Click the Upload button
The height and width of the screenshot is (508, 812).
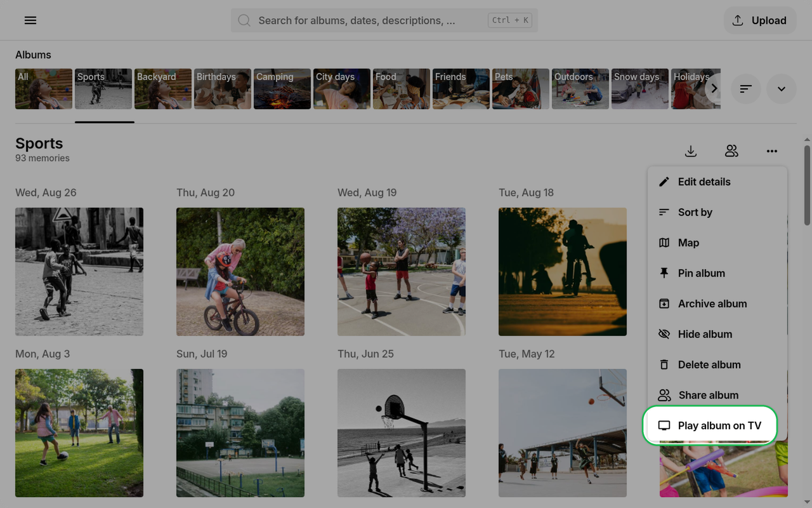click(x=760, y=20)
